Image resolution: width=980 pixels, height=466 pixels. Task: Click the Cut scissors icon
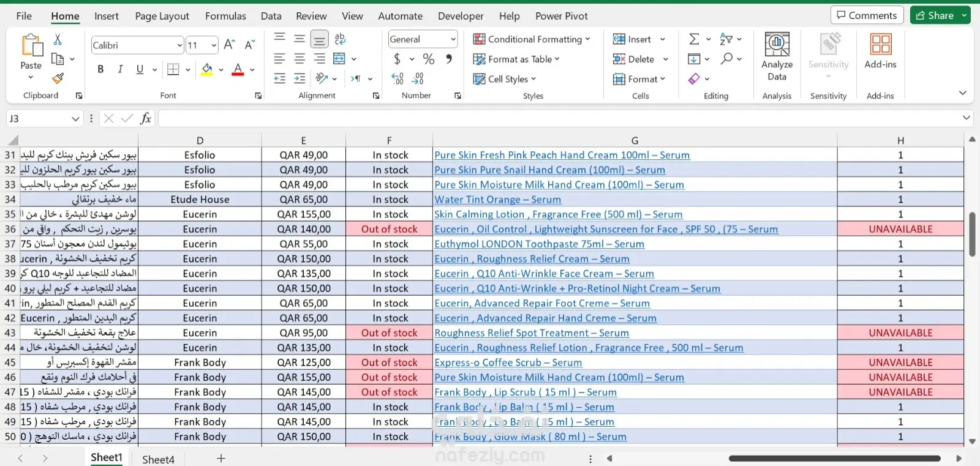coord(58,40)
